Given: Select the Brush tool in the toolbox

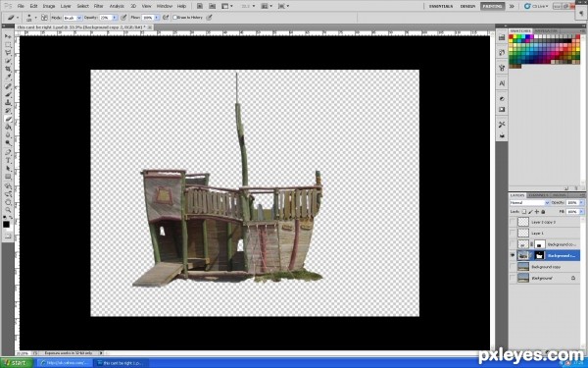Looking at the screenshot, I should pyautogui.click(x=8, y=94).
